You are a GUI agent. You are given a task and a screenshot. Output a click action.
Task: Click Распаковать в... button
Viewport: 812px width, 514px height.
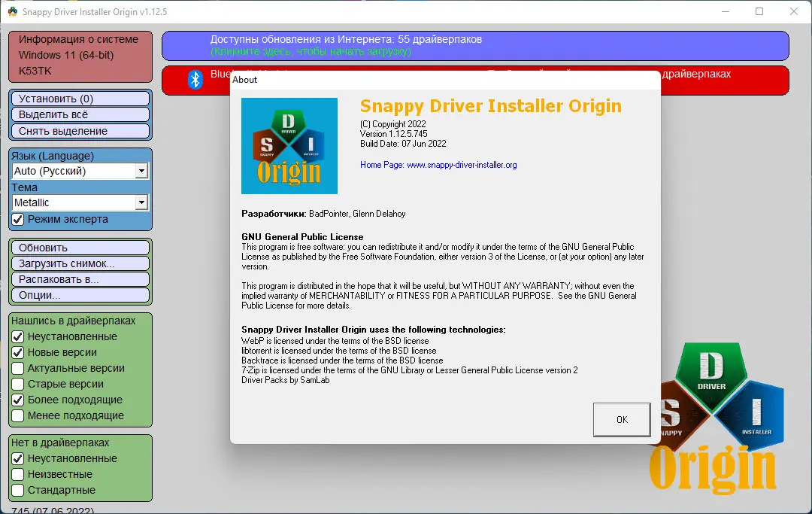80,279
